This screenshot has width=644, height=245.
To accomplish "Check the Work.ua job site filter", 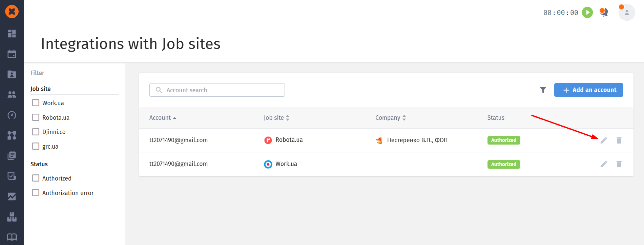I will [x=36, y=103].
